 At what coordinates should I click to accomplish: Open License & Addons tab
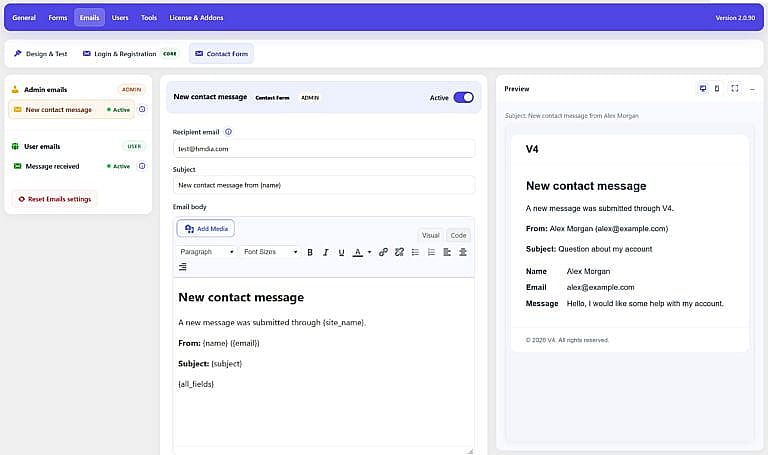click(x=196, y=18)
